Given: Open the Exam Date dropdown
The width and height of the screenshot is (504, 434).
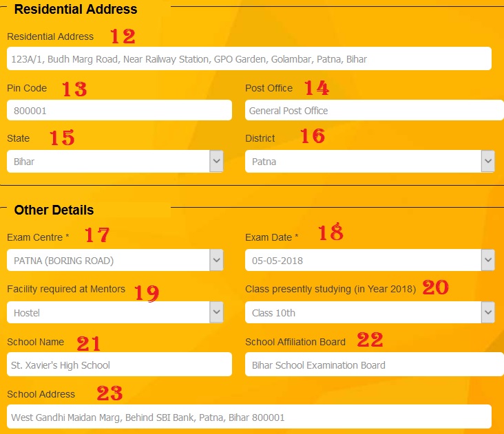Looking at the screenshot, I should point(362,261).
